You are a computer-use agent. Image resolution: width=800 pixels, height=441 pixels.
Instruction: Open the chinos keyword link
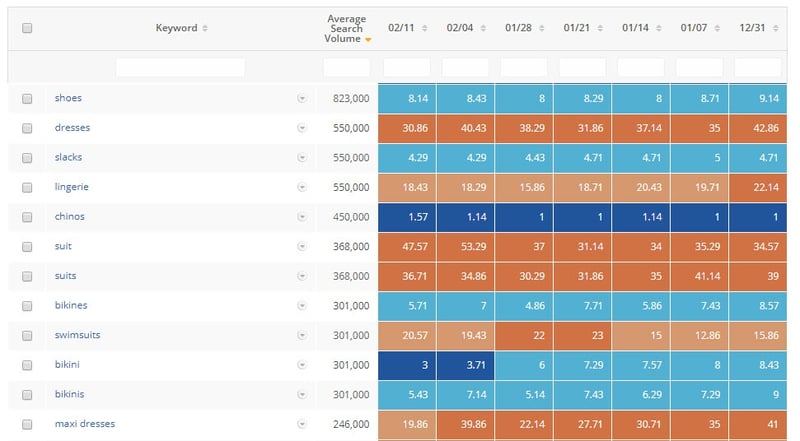[x=69, y=216]
